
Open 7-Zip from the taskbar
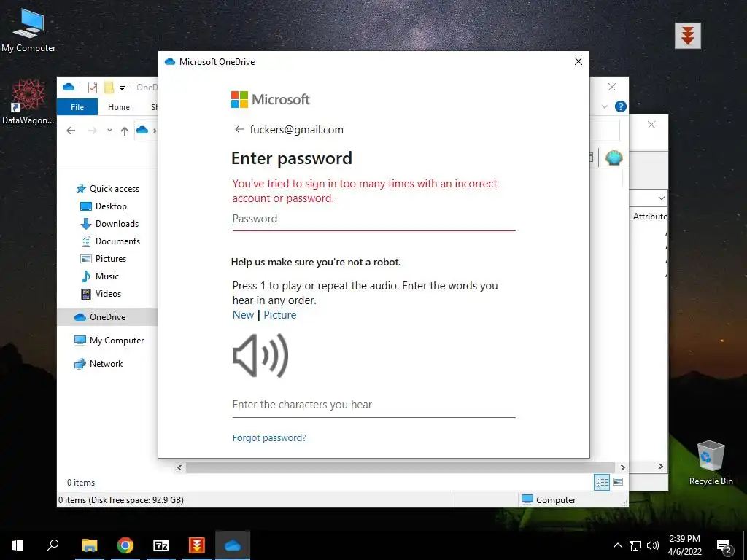[161, 545]
